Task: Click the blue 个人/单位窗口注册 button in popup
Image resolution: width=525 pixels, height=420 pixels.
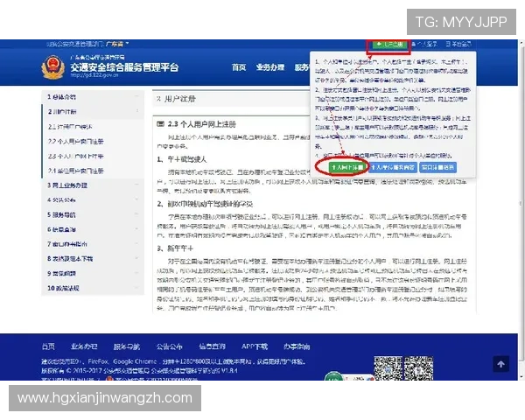Action: [x=393, y=167]
